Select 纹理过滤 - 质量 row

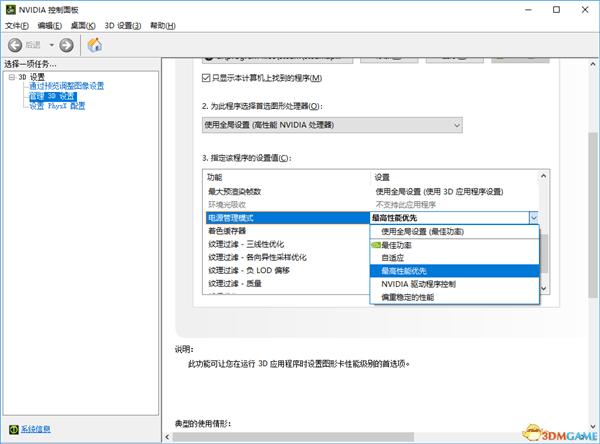[x=288, y=284]
